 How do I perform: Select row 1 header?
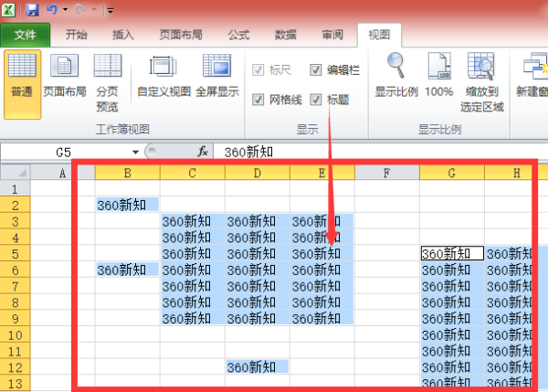(x=15, y=189)
